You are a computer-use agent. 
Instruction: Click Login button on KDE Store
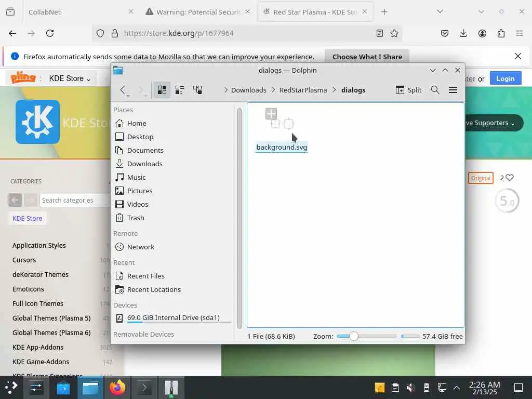tap(506, 79)
